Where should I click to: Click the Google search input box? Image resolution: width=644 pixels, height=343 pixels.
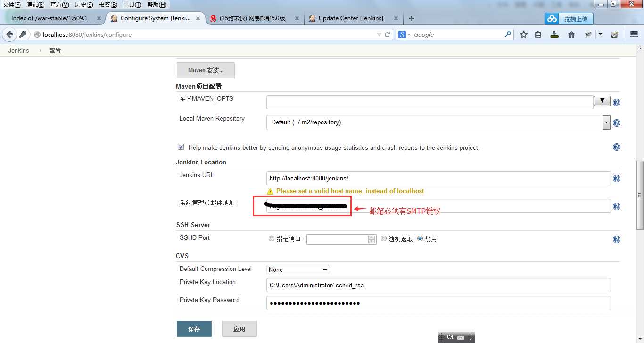point(458,34)
